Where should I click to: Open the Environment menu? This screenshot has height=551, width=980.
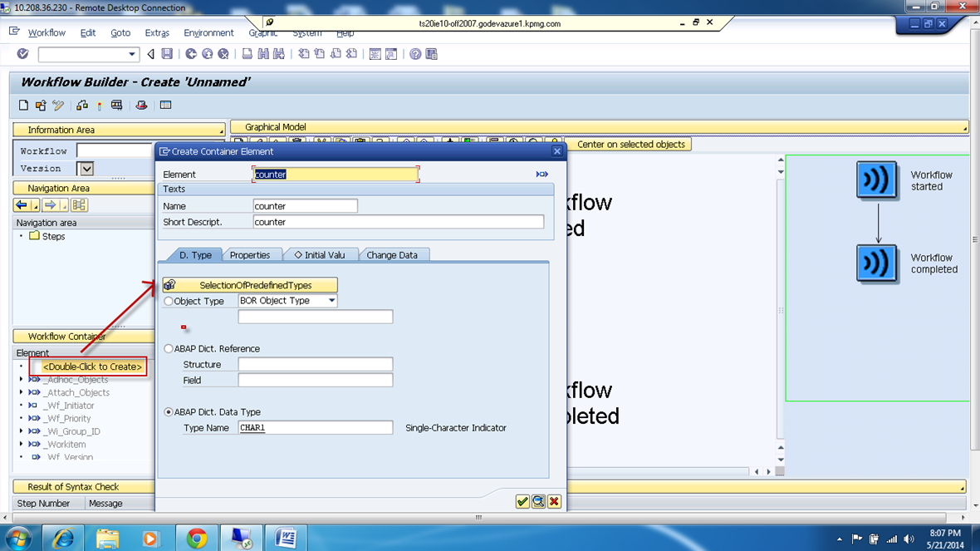click(x=208, y=32)
